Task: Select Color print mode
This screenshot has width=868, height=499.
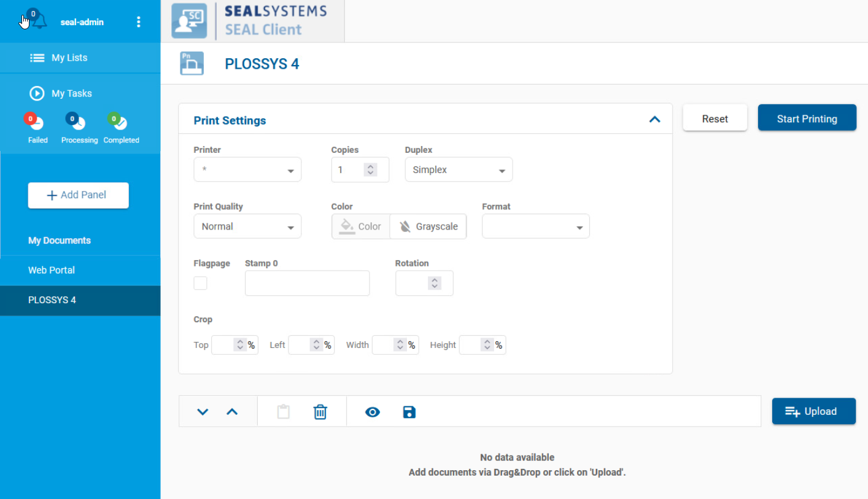Action: point(361,226)
